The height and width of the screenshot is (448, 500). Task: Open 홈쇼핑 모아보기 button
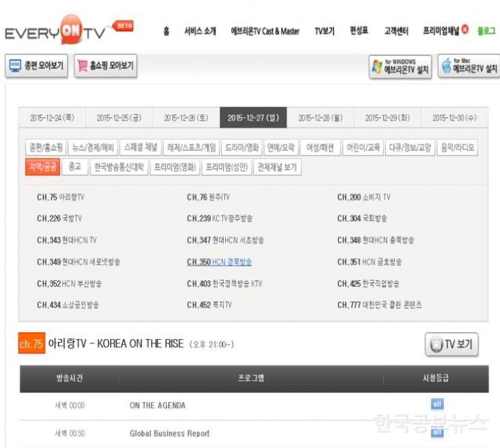coord(105,66)
